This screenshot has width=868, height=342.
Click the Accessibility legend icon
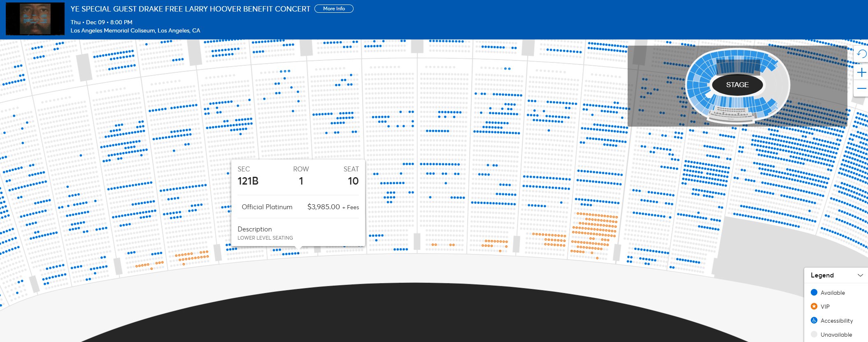(x=814, y=321)
